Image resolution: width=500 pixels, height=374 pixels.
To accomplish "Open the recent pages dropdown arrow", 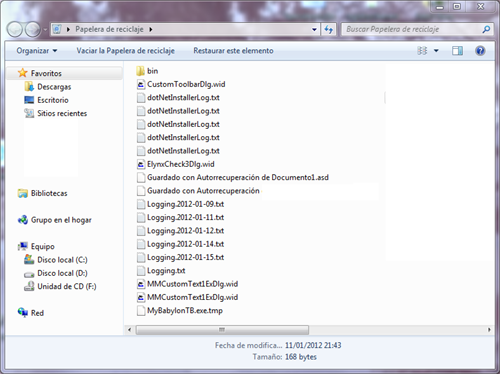I will 45,29.
